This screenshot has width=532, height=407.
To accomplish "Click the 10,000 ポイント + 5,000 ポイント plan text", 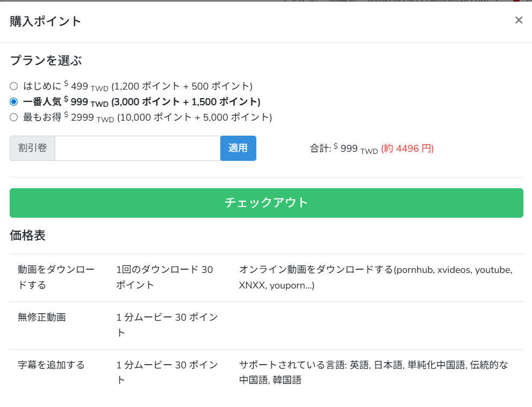I will click(194, 117).
